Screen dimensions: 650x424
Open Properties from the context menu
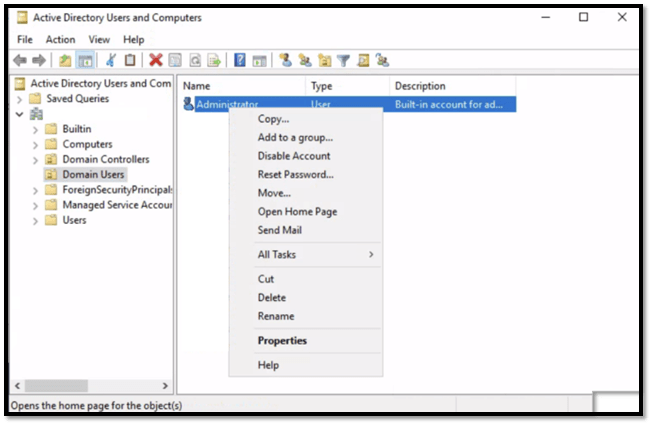click(306, 341)
